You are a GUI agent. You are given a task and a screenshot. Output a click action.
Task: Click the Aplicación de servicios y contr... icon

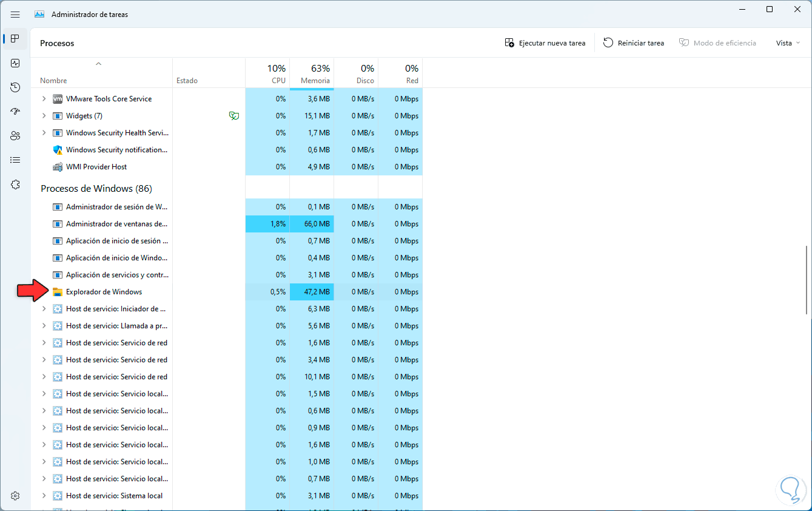(x=58, y=275)
